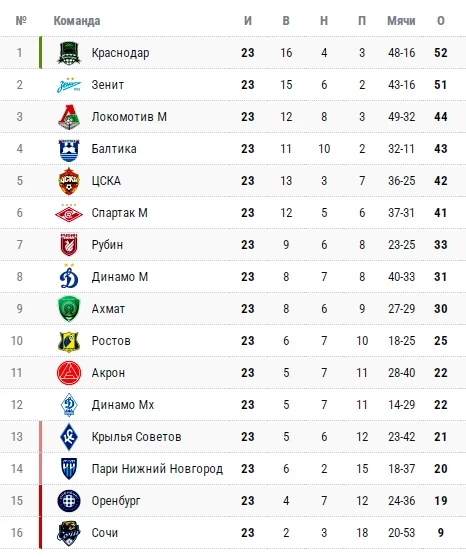Open the Рубин team logo
This screenshot has height=557, width=466.
pyautogui.click(x=69, y=245)
